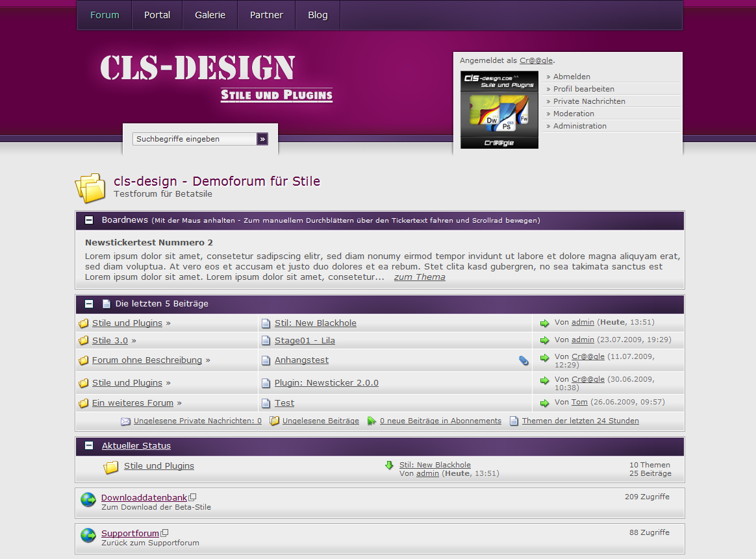Click the globe icon next to Downloaddatenbank
This screenshot has height=559, width=756.
88,499
